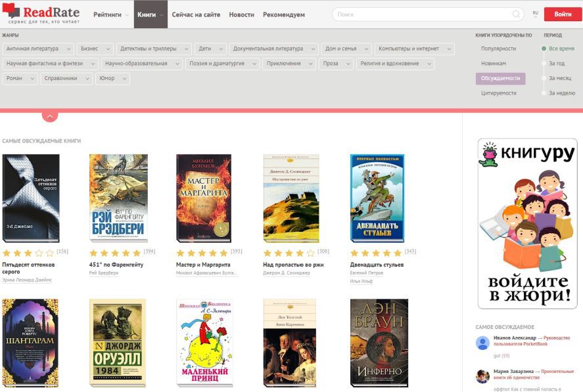
Task: Click Мария Заварзина's user avatar
Action: pos(482,376)
